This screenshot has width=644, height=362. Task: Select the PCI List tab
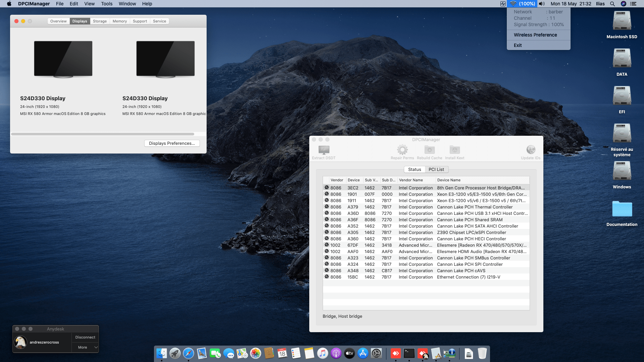point(436,169)
